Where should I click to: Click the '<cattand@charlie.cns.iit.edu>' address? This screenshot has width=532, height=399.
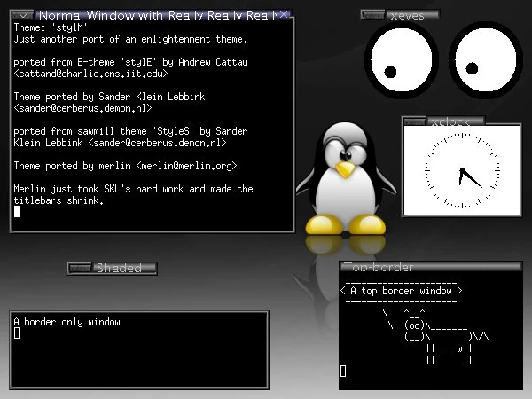90,74
